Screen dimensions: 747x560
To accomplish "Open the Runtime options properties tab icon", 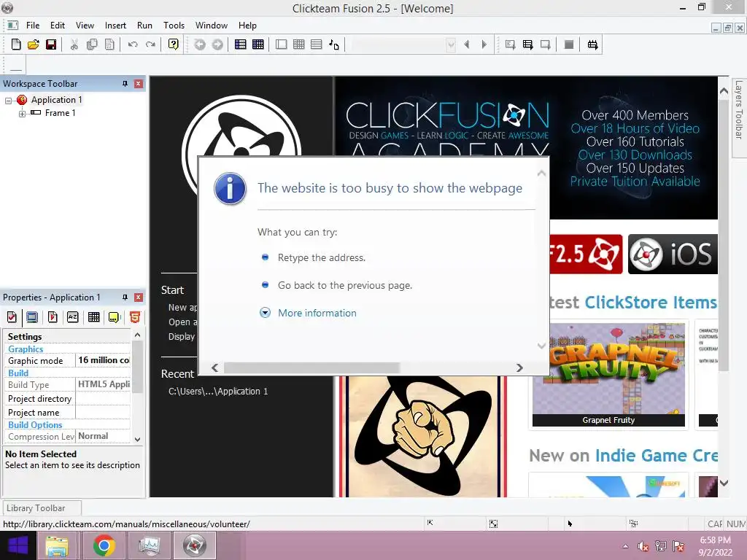I will click(53, 317).
